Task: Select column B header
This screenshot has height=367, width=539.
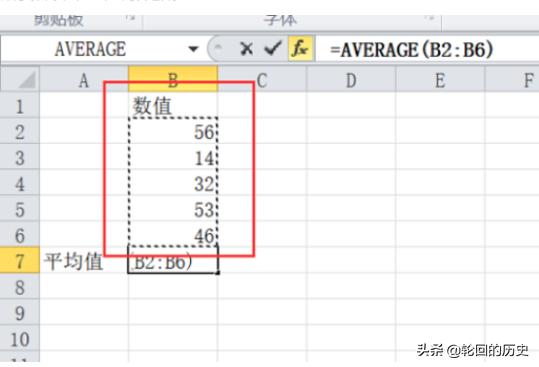Action: 173,80
